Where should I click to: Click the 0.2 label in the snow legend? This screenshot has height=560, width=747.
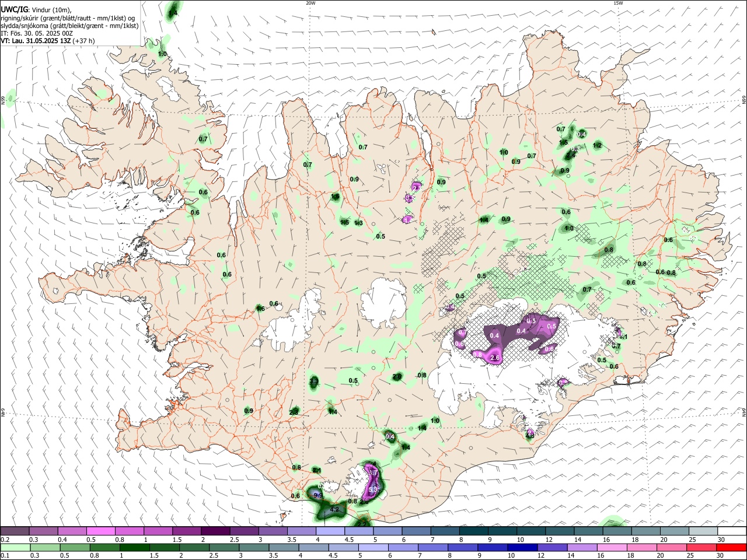coord(5,540)
